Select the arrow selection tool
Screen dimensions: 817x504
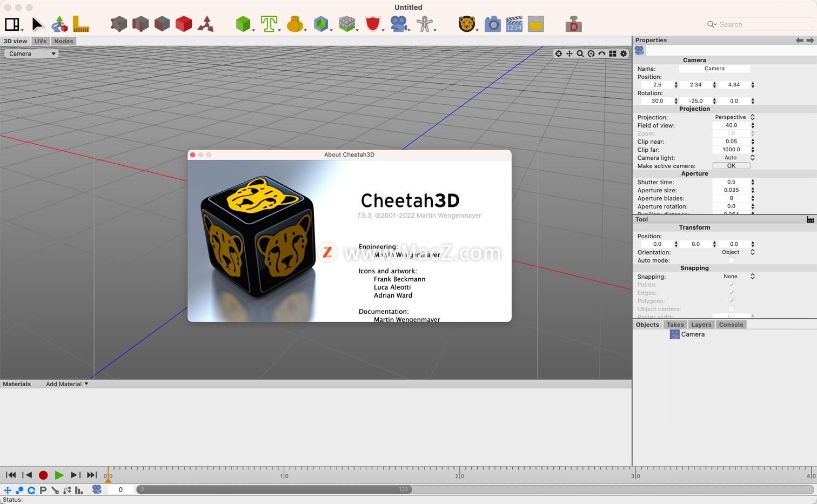coord(37,24)
